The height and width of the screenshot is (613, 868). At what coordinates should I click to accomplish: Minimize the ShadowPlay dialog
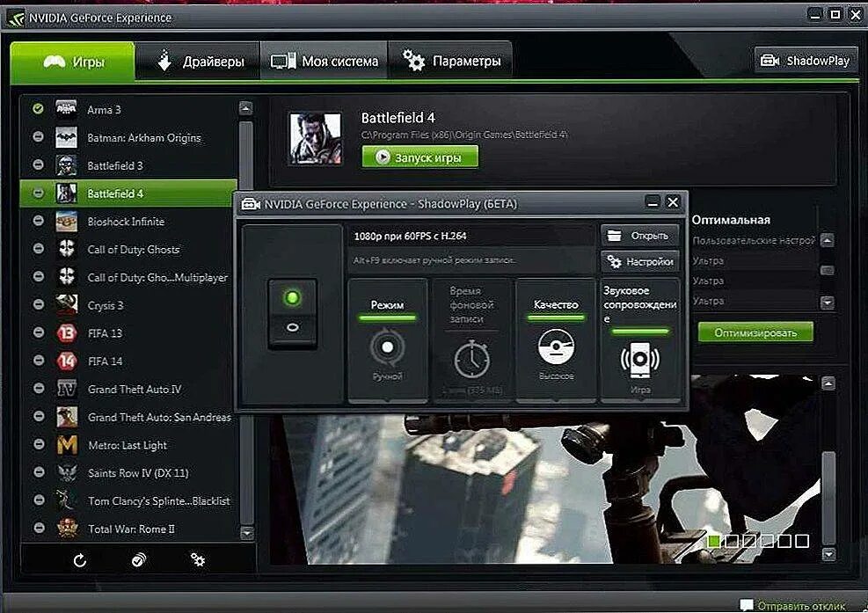tap(653, 202)
